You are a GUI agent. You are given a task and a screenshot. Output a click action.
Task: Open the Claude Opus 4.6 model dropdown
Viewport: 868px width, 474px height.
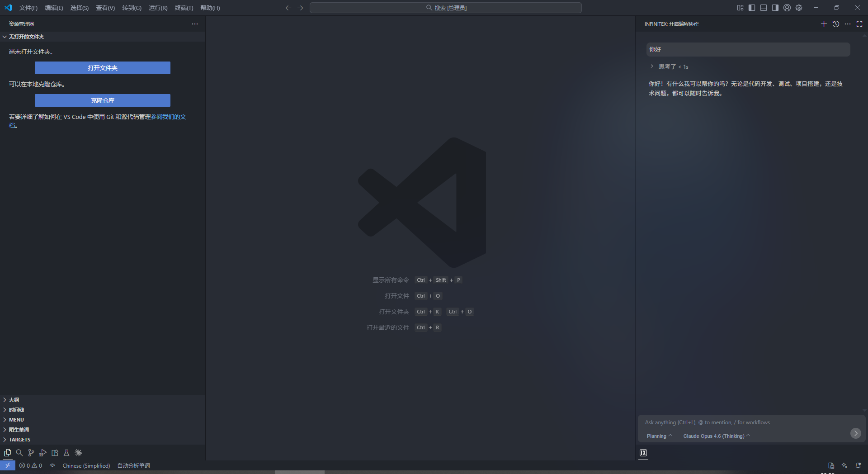click(x=716, y=436)
